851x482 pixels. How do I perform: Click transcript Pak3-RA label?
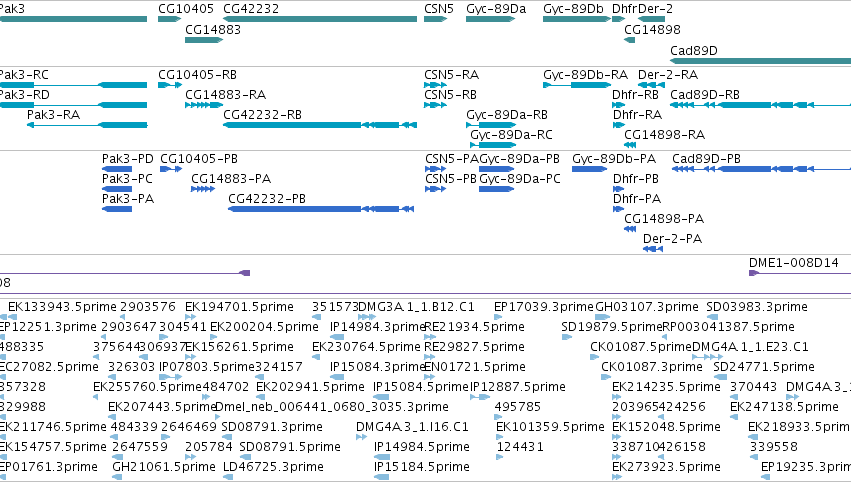pyautogui.click(x=53, y=115)
